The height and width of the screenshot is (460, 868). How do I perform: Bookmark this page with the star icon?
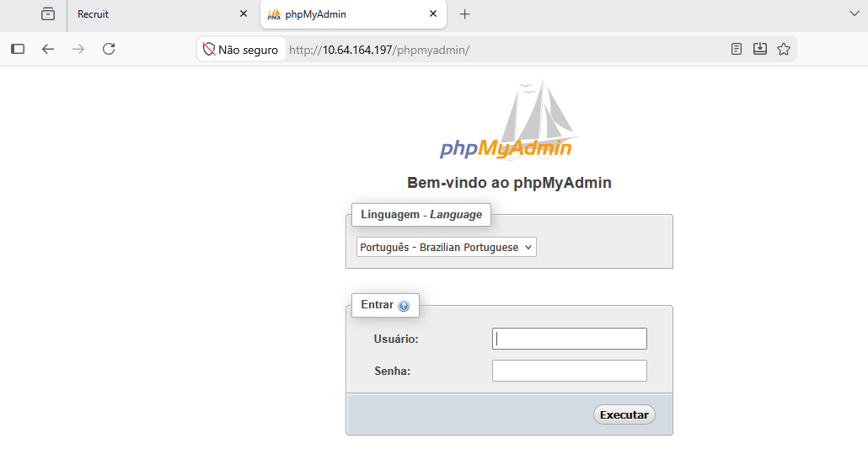[x=783, y=49]
